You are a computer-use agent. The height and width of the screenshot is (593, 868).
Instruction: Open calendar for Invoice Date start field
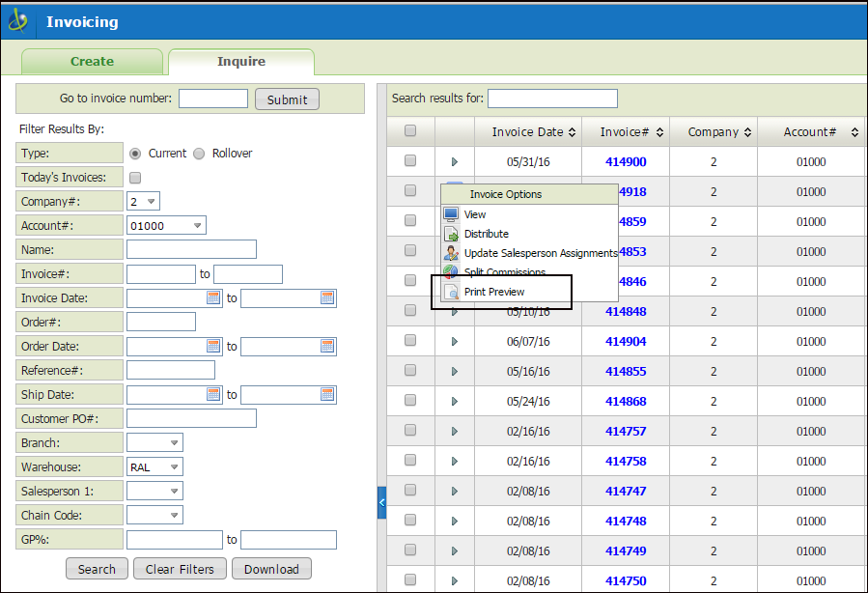(213, 298)
